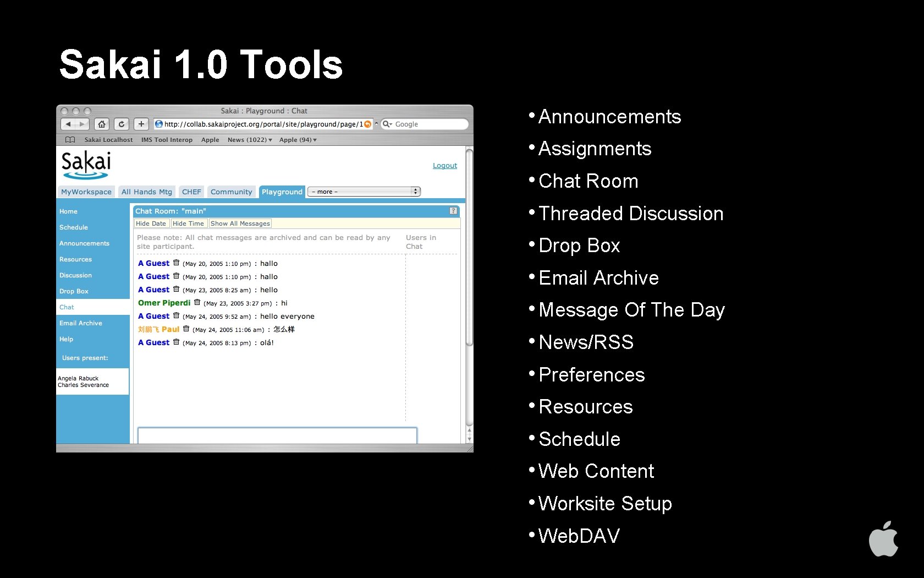Click the magnifier icon in the Google search field
Screen dimensions: 924x578
[387, 124]
